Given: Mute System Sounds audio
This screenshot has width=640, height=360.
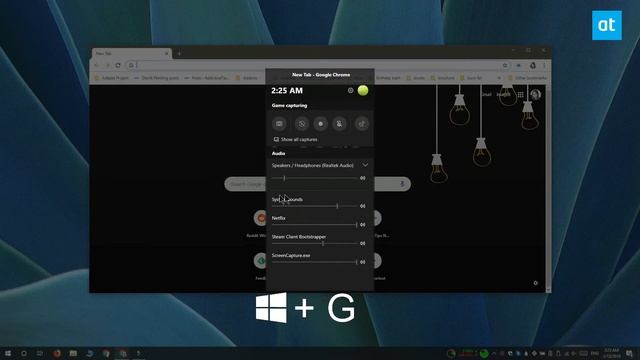Looking at the screenshot, I should tap(362, 206).
